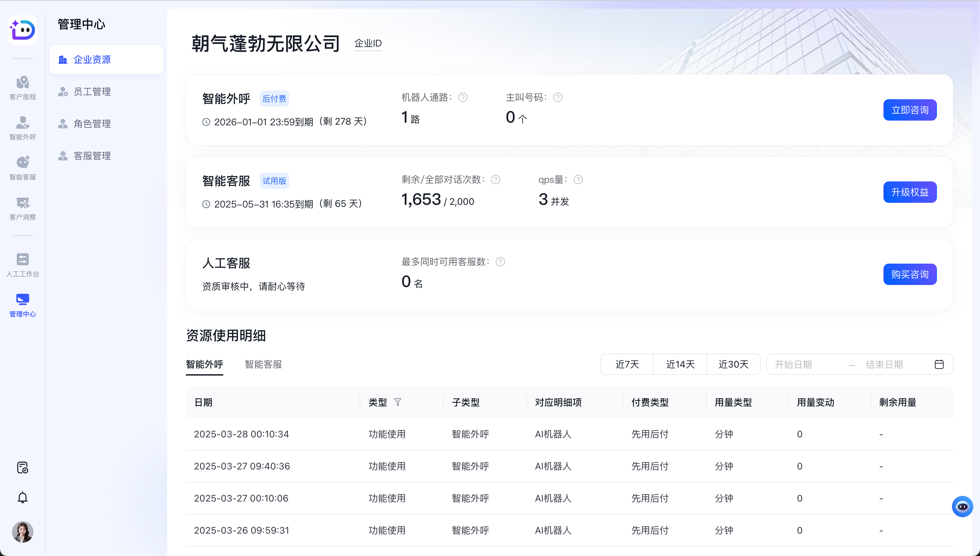
Task: Open 客户旅程 in left sidebar
Action: point(22,88)
